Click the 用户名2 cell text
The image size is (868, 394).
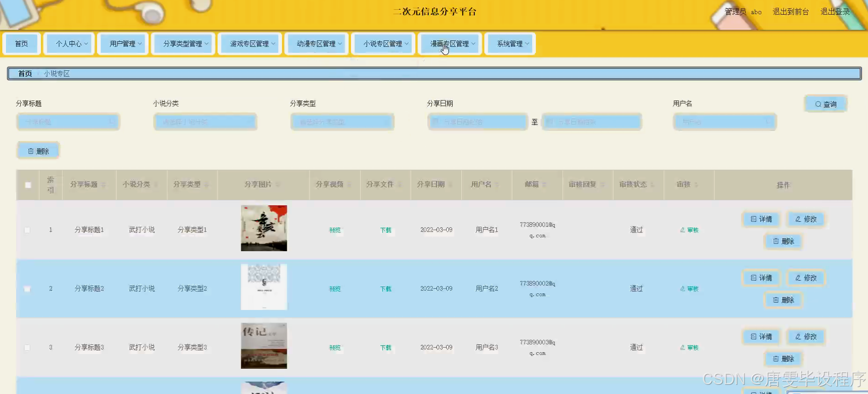coord(487,288)
